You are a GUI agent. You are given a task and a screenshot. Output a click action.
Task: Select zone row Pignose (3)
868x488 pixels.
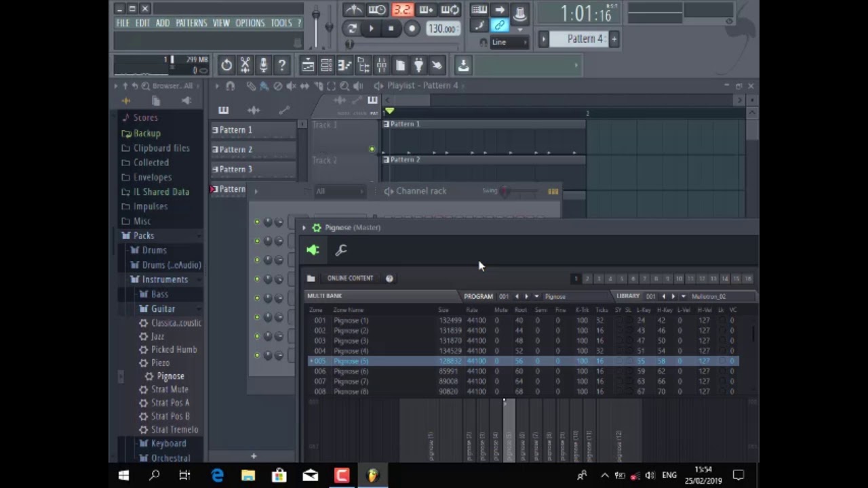coord(523,341)
